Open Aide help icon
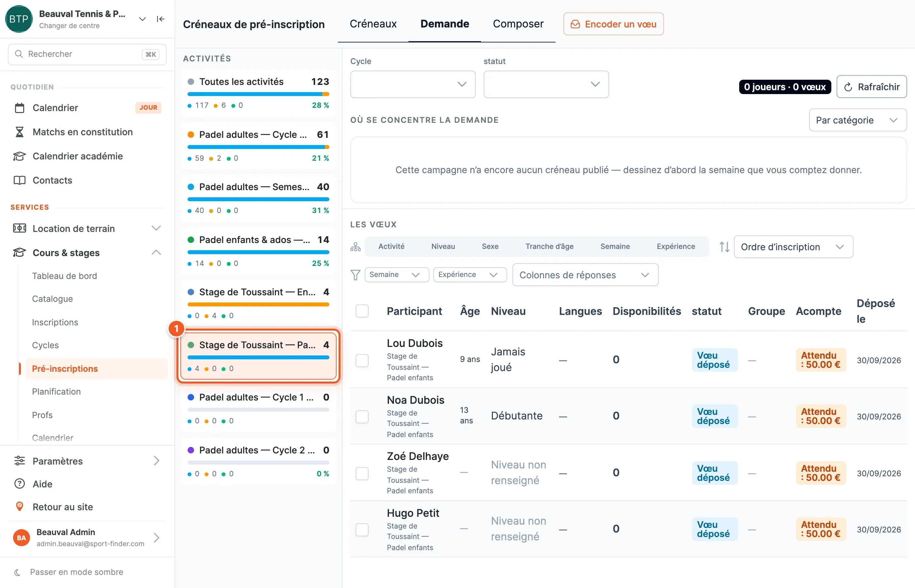 (x=20, y=484)
